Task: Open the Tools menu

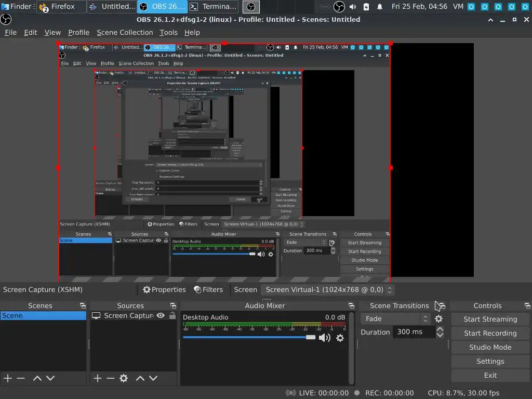Action: tap(169, 33)
